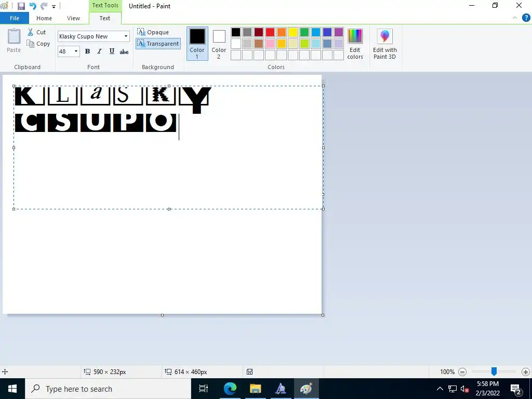This screenshot has height=399, width=532.
Task: Click the 100% zoom level label
Action: [x=447, y=372]
